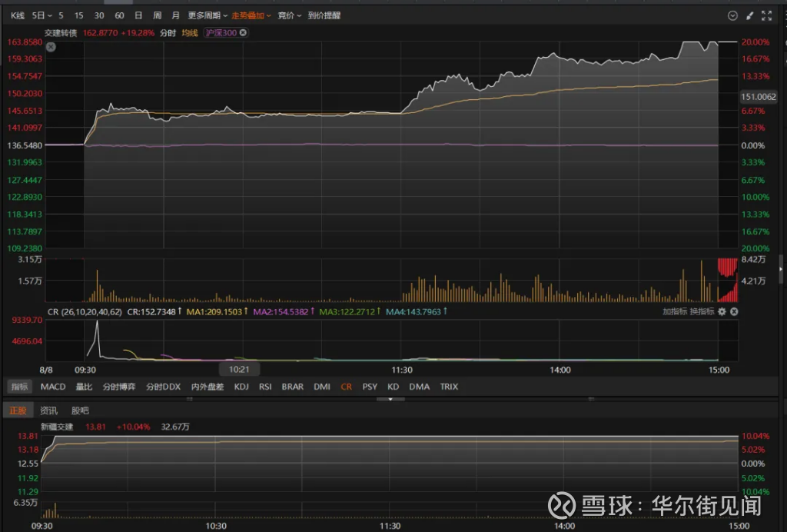Click the 指标 indicators button

point(19,387)
